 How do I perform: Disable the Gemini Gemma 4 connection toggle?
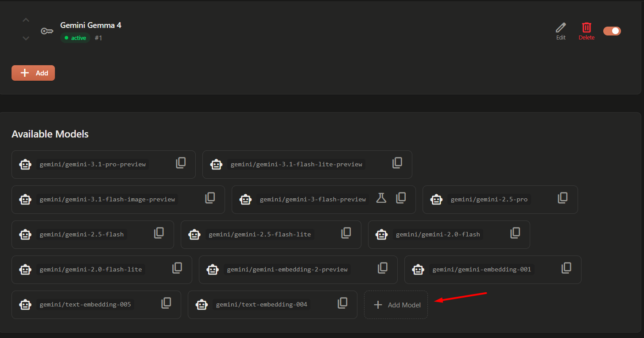click(x=612, y=31)
